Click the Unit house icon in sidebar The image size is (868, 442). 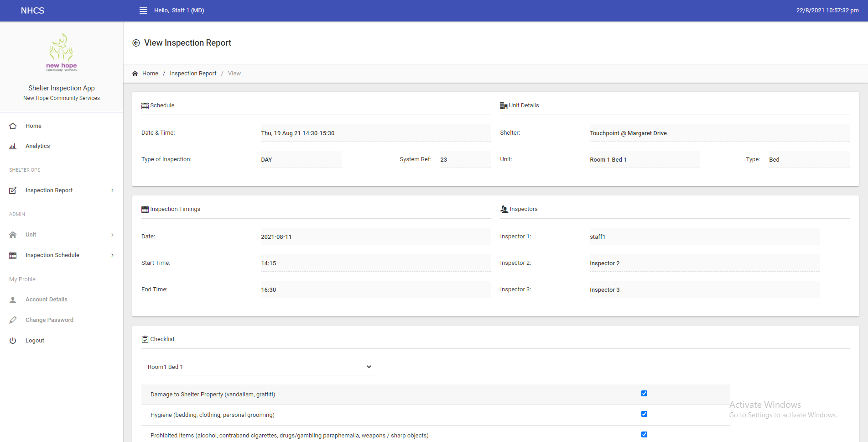point(13,235)
